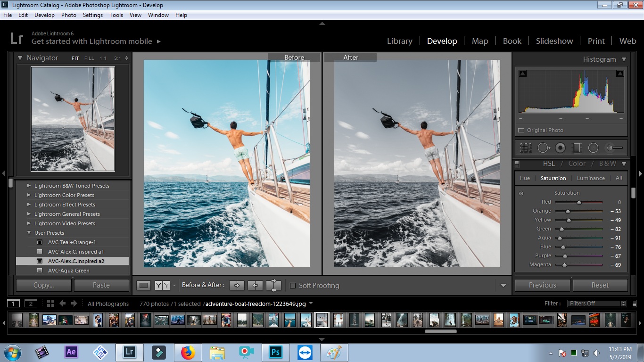644x362 pixels.
Task: Open Firefox from the taskbar
Action: 188,352
